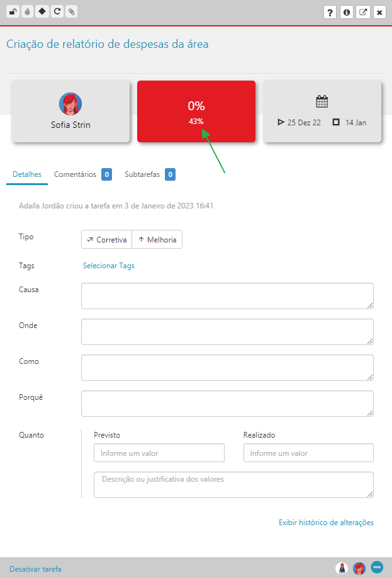Open task in new window icon

coord(363,12)
